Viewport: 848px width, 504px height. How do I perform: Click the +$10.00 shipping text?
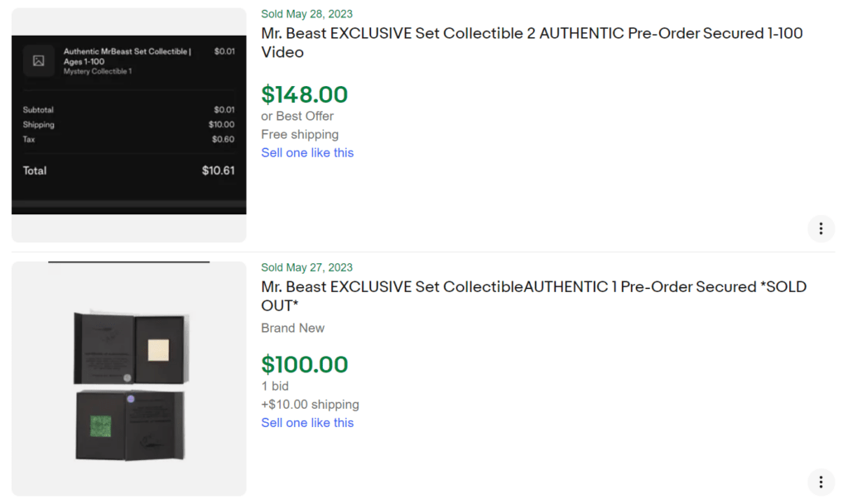(310, 404)
